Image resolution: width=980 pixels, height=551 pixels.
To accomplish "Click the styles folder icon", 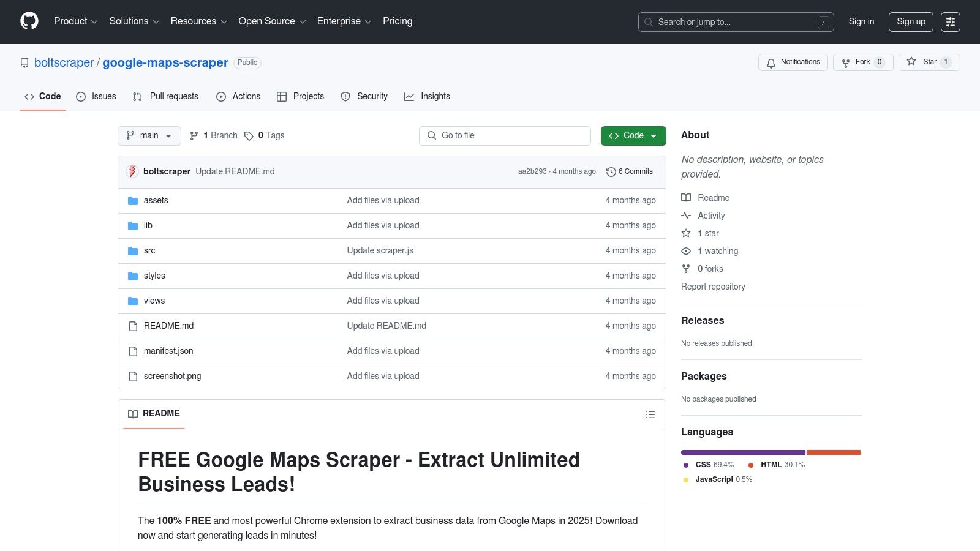I will click(133, 276).
